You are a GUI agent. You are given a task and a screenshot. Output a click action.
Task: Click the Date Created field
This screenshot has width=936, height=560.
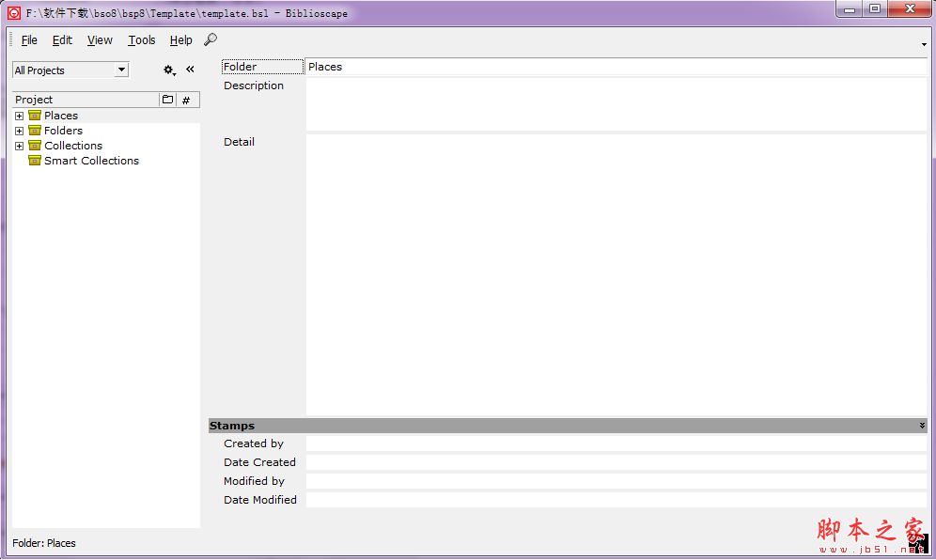coord(616,462)
